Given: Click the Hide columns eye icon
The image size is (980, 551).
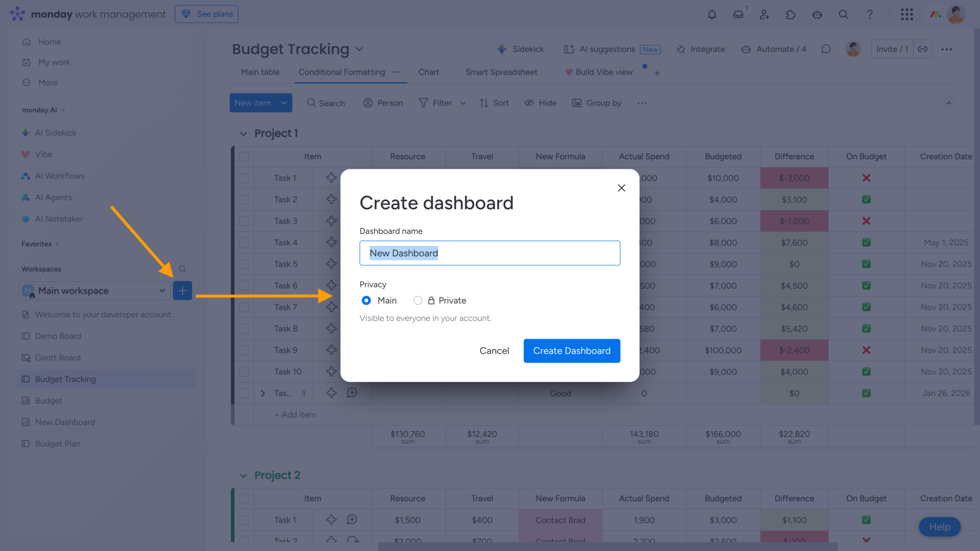Looking at the screenshot, I should [529, 103].
